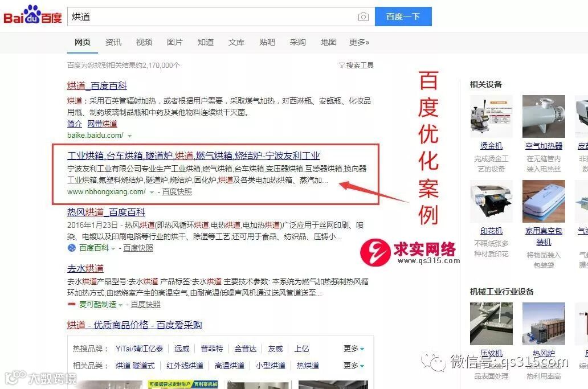Viewport: 588px width, 389px height.
Task: Click the 百度百科 paw icon
Action: (x=72, y=248)
